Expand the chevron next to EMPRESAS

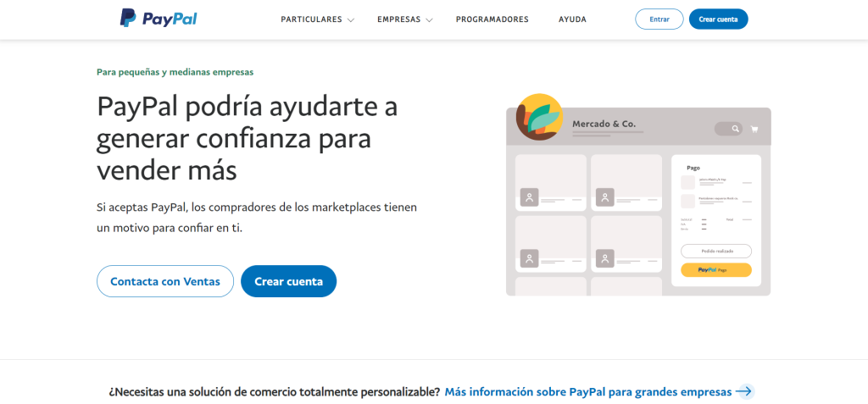[429, 20]
